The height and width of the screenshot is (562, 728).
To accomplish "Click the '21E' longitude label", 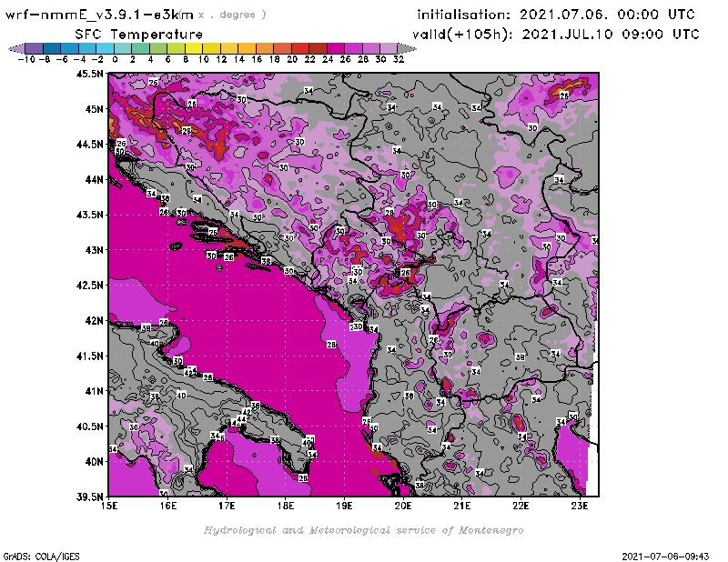I will coord(462,506).
